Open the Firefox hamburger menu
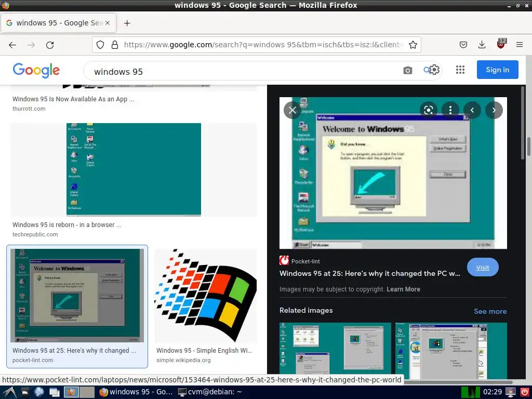This screenshot has width=532, height=399. [x=520, y=45]
